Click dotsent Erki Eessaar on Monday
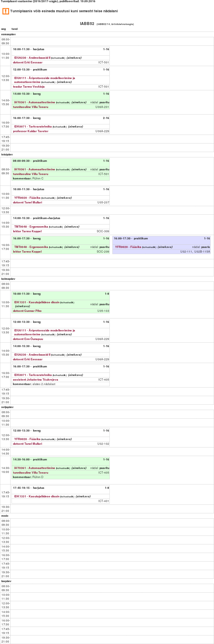The height and width of the screenshot is (644, 214). point(27,62)
